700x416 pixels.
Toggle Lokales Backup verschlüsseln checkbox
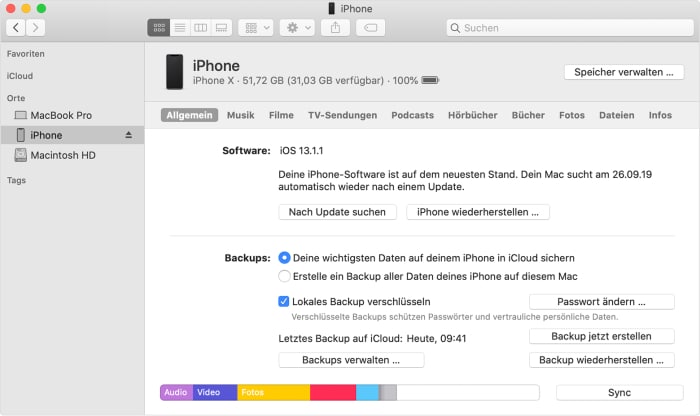click(283, 301)
